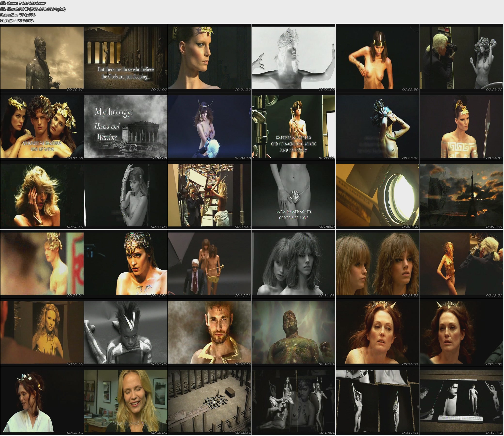Image resolution: width=504 pixels, height=436 pixels.
Task: Select the bronze statue back view thumbnail at 00:14:01
Action: click(293, 332)
